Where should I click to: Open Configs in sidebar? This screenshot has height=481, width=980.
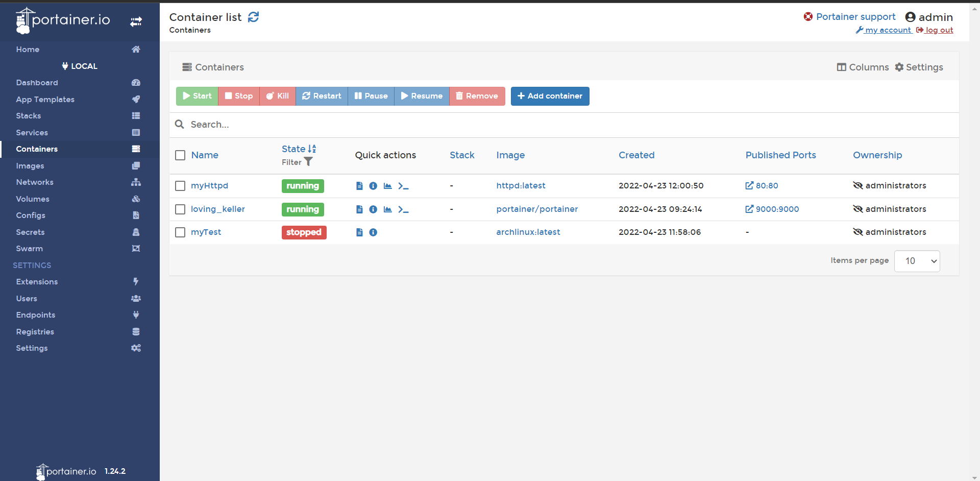[80, 215]
